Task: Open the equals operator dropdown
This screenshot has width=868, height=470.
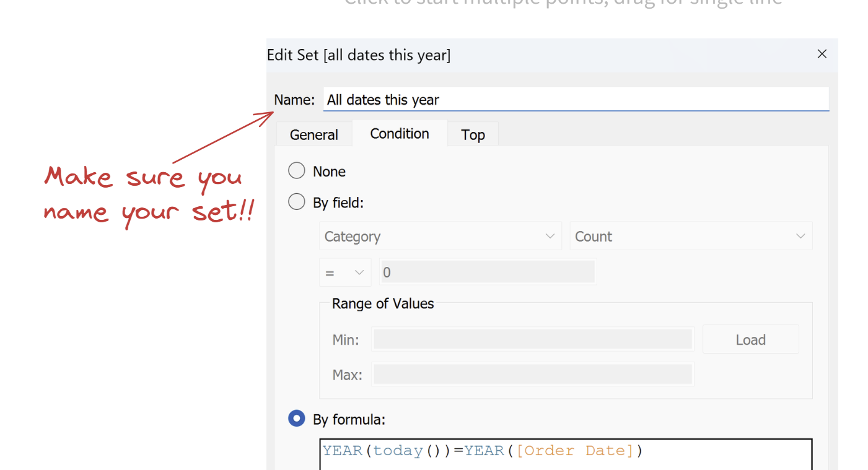Action: (x=345, y=272)
